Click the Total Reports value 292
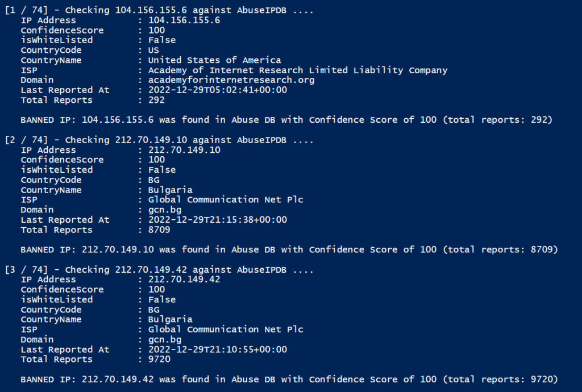This screenshot has width=582, height=392. click(156, 100)
